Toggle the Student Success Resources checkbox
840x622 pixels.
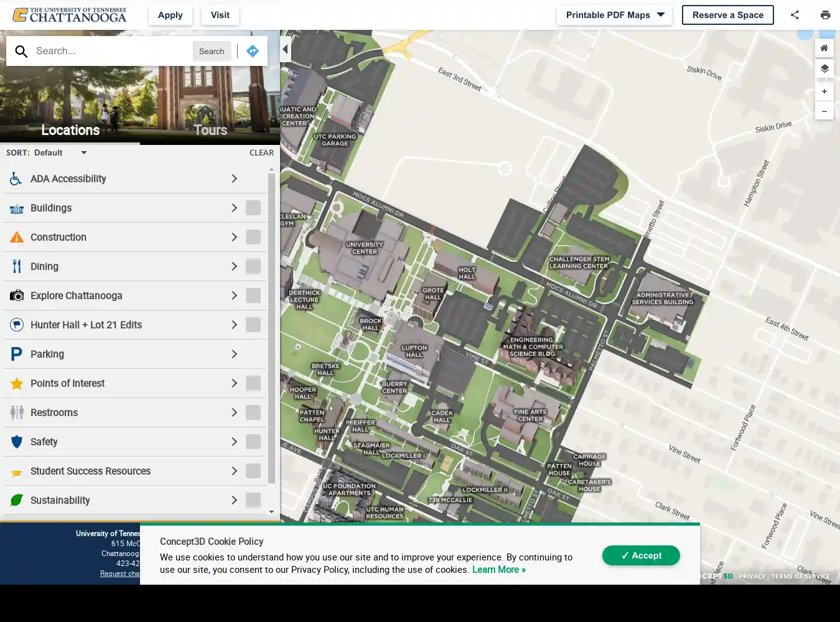coord(253,471)
